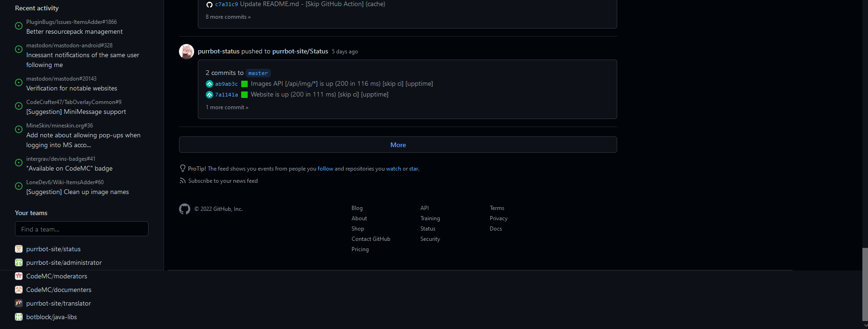Click the purrbot-site/status team avatar

19,249
